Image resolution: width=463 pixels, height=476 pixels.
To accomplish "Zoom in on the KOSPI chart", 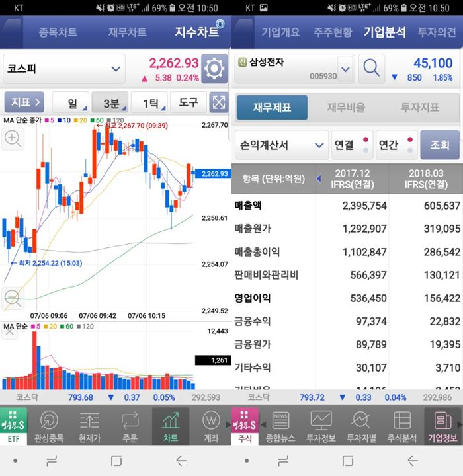I will click(x=13, y=139).
